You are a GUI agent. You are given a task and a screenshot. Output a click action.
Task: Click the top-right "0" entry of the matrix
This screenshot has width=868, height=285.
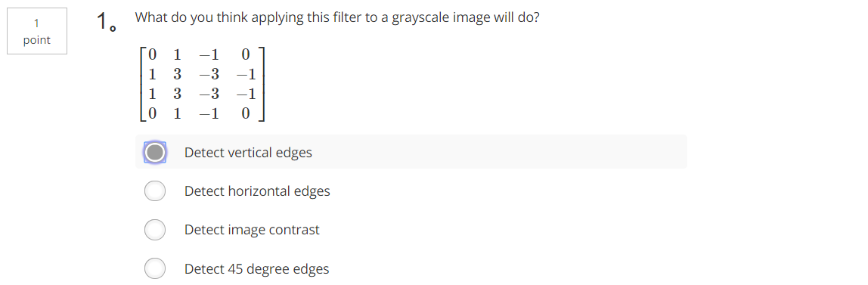246,54
